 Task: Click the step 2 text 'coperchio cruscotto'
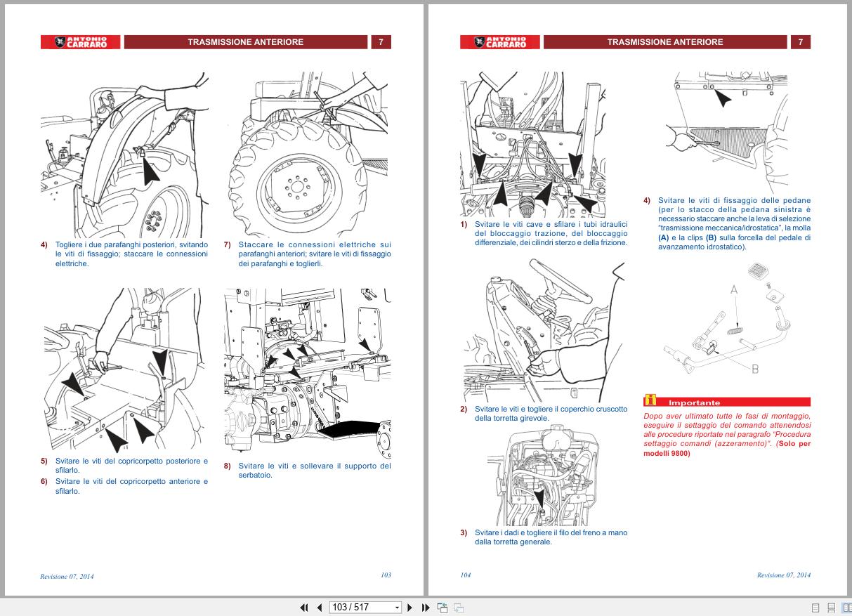click(591, 409)
